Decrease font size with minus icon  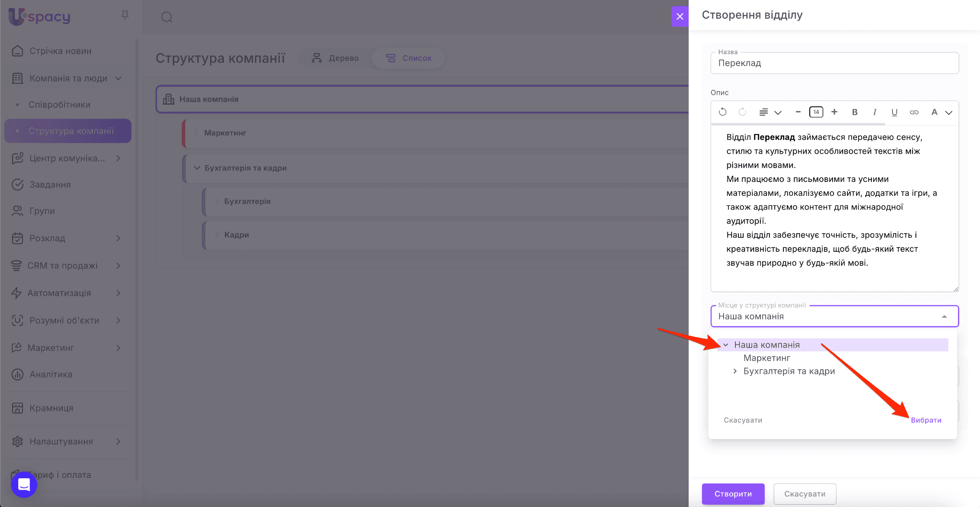[x=798, y=112]
